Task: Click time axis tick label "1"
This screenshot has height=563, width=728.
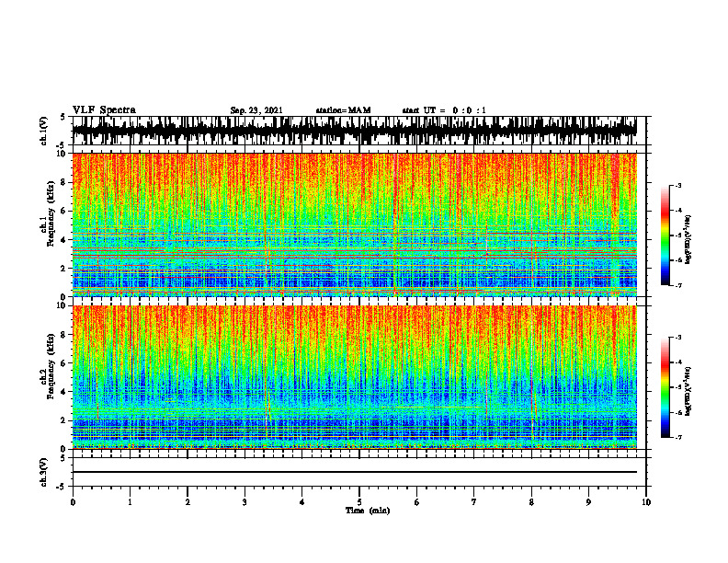Action: [x=130, y=502]
